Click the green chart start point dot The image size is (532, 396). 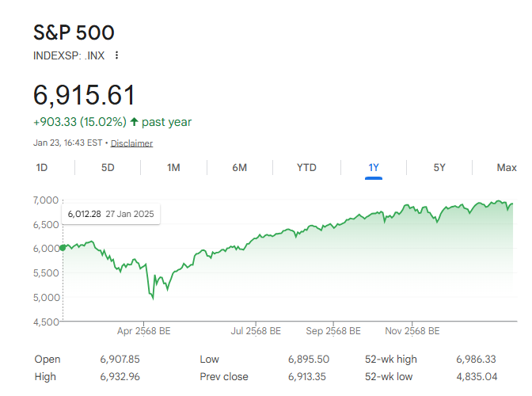click(x=63, y=248)
